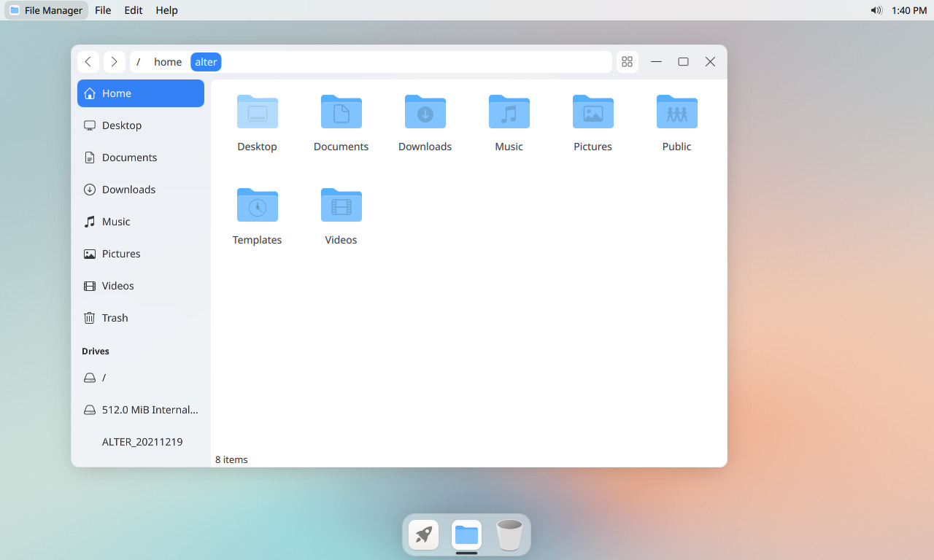Switch view mode with the grid icon
The width and height of the screenshot is (934, 560).
(x=627, y=62)
